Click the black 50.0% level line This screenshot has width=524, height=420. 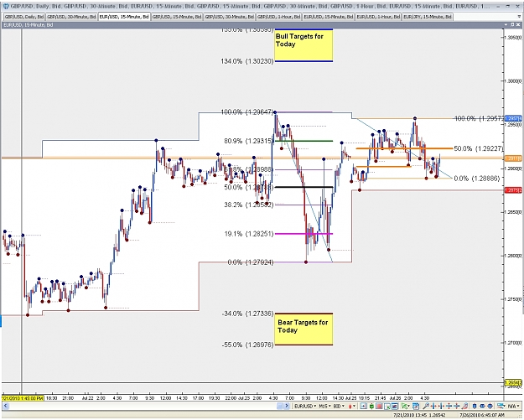point(304,187)
